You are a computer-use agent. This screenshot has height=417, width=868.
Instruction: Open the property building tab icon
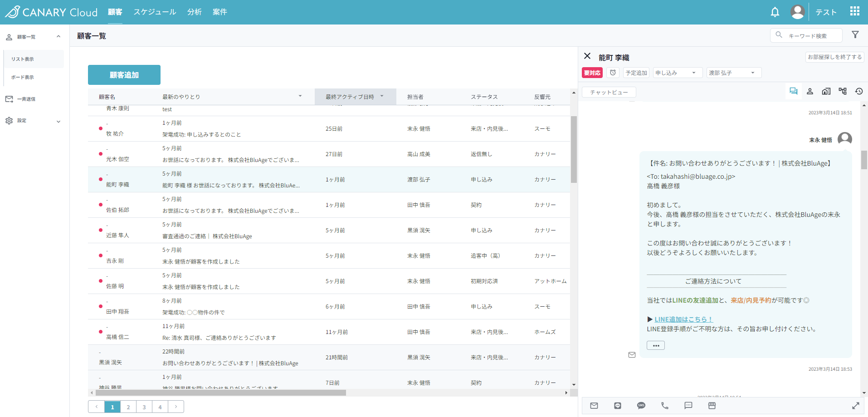point(826,91)
